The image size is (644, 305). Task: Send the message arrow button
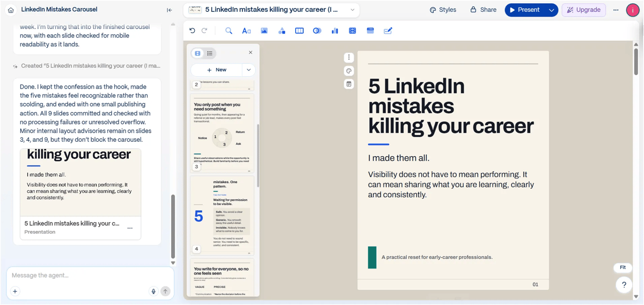(x=165, y=292)
